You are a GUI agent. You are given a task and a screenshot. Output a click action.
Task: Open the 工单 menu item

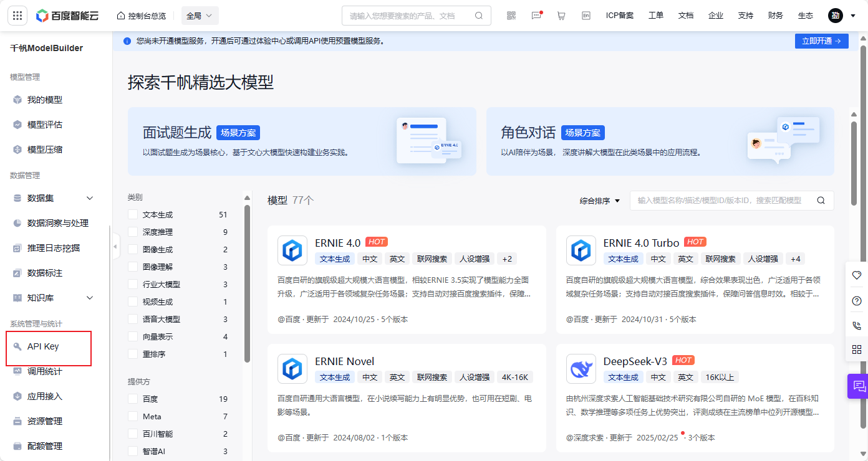click(656, 16)
